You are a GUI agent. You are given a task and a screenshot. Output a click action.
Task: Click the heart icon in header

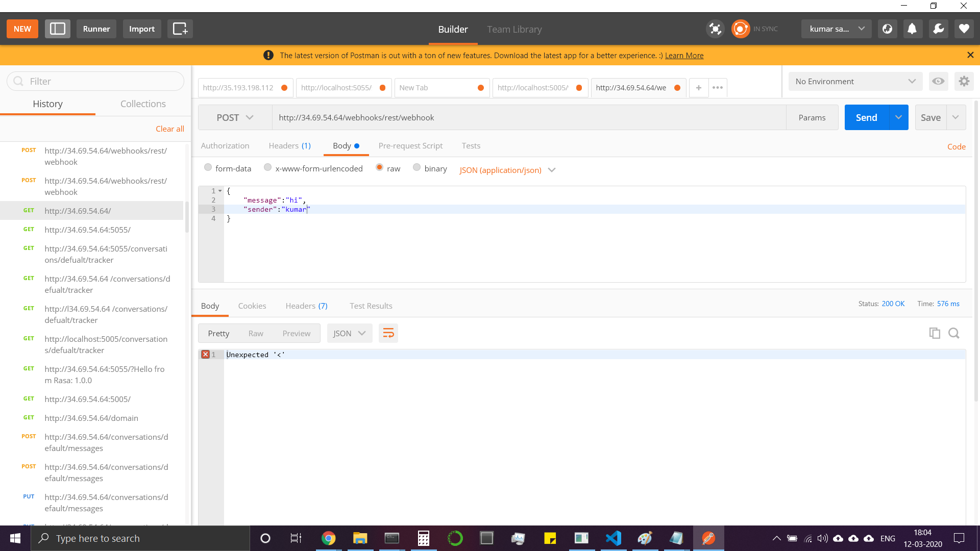964,29
